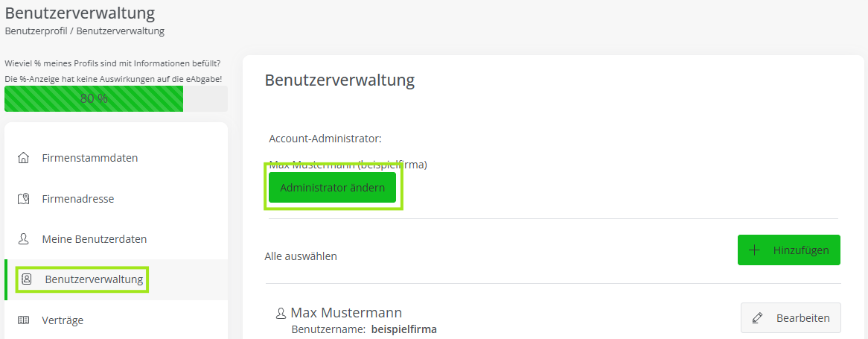This screenshot has width=868, height=339.
Task: Click the house icon beside Firmenstammdaten
Action: (x=24, y=158)
